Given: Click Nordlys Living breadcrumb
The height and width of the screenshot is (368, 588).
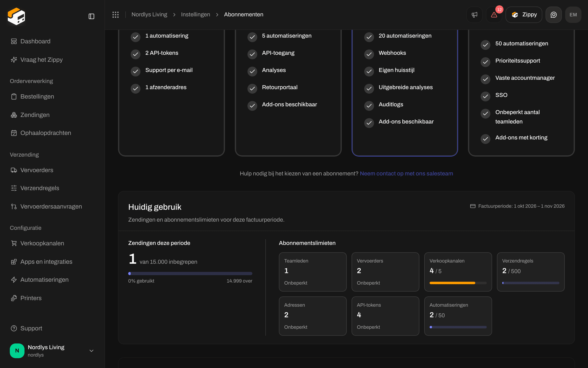Looking at the screenshot, I should [149, 15].
